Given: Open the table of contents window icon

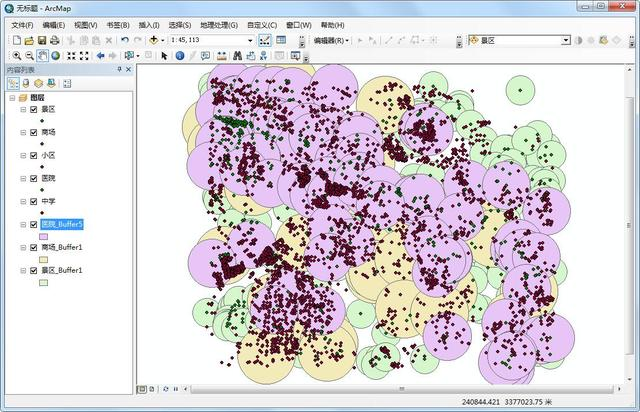Looking at the screenshot, I should (x=281, y=40).
